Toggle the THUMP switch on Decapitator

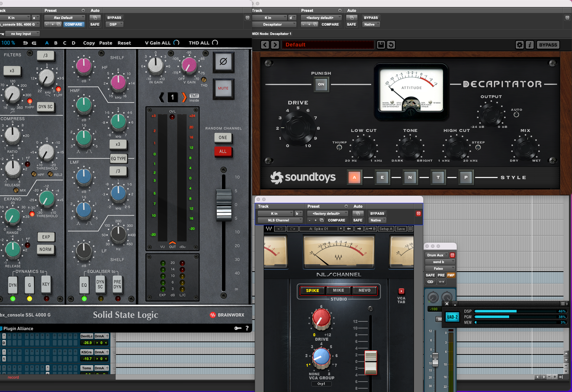(339, 148)
